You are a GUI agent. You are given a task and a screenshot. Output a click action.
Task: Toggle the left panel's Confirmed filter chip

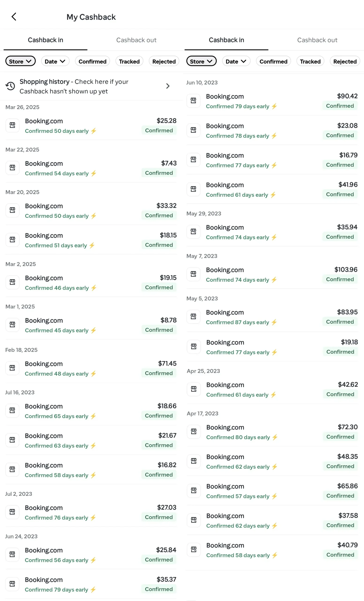pos(92,62)
